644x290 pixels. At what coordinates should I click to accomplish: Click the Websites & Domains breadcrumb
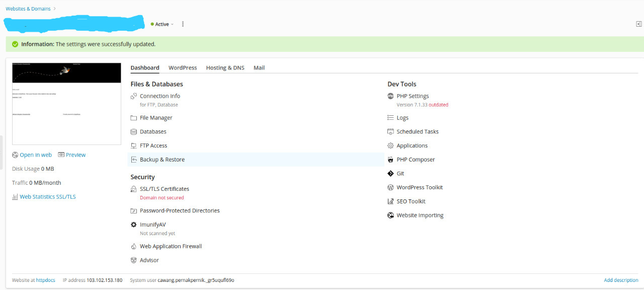[x=28, y=9]
